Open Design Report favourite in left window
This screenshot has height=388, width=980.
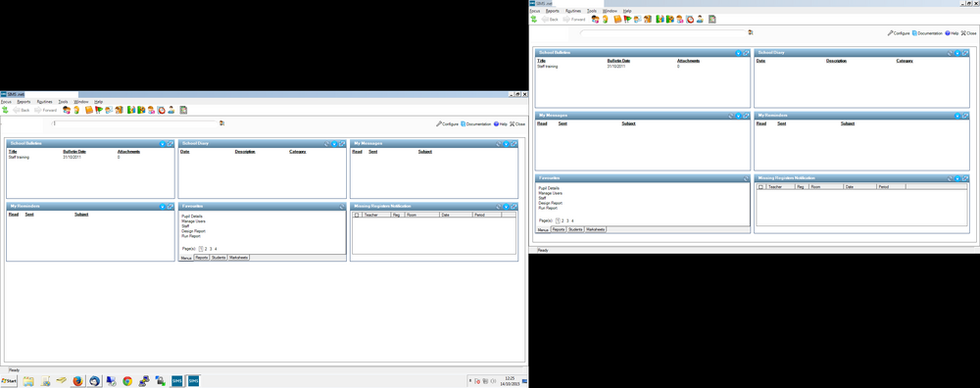(193, 231)
